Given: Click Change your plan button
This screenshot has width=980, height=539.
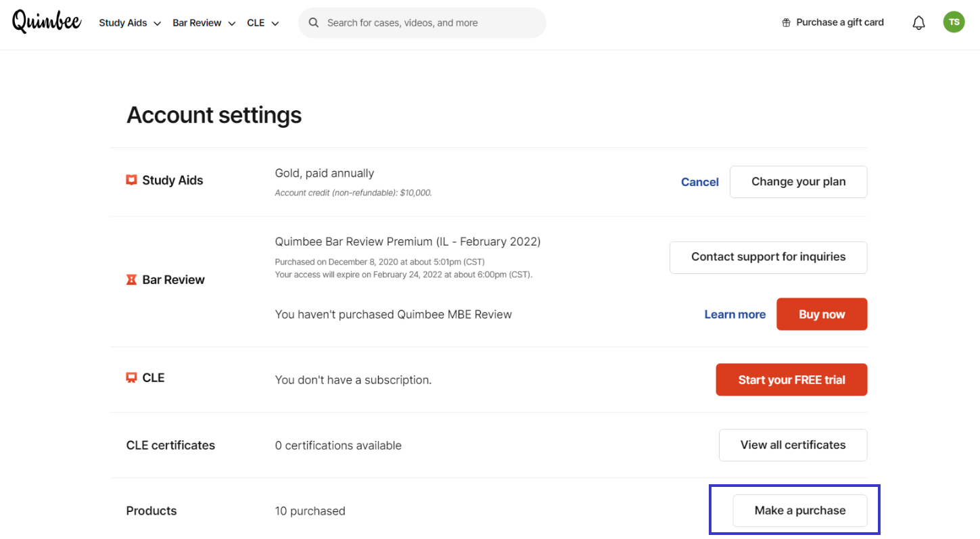Looking at the screenshot, I should [798, 182].
